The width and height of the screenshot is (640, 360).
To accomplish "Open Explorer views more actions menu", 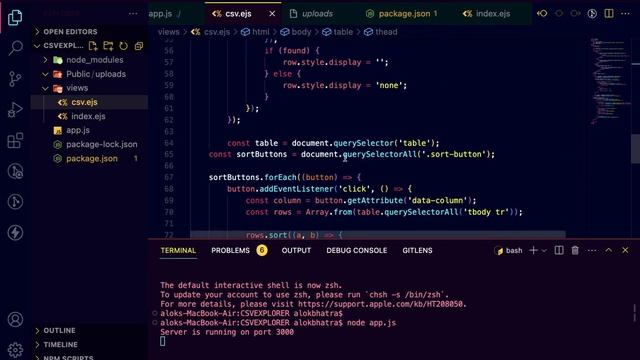I will tap(133, 14).
